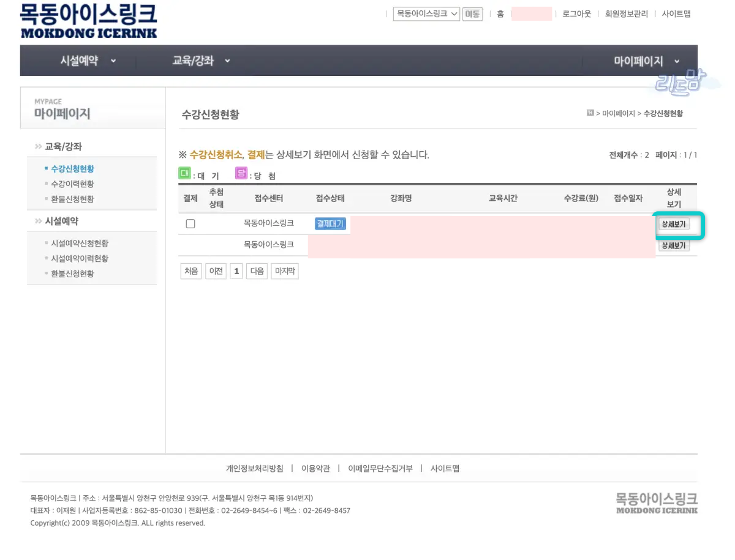Click the 이동 button next to site selector
This screenshot has height=560, width=735.
coord(472,14)
